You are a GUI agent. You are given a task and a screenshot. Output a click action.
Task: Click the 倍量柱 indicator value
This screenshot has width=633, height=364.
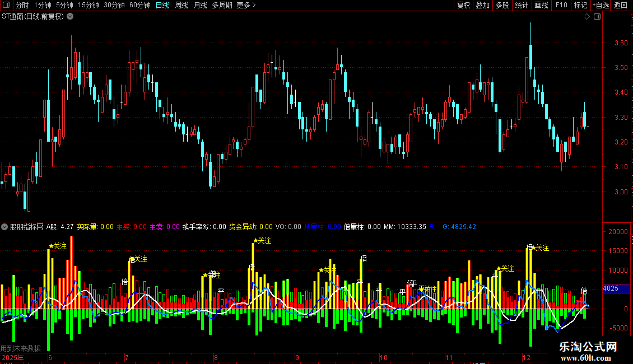coord(362,227)
